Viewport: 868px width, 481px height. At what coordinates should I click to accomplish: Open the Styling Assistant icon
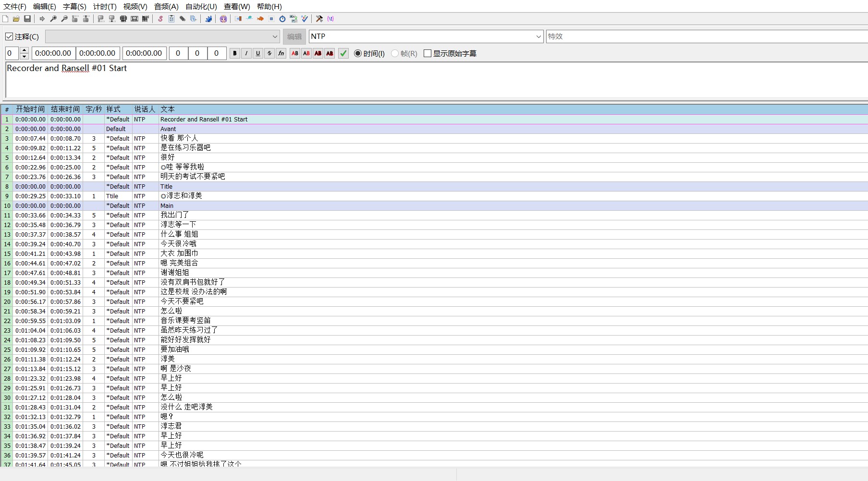click(x=249, y=19)
